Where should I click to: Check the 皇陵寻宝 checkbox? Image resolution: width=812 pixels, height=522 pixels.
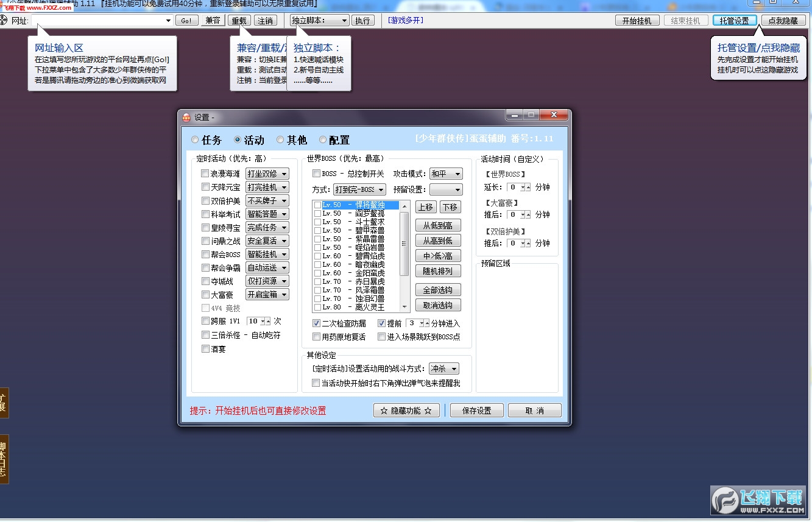click(205, 227)
